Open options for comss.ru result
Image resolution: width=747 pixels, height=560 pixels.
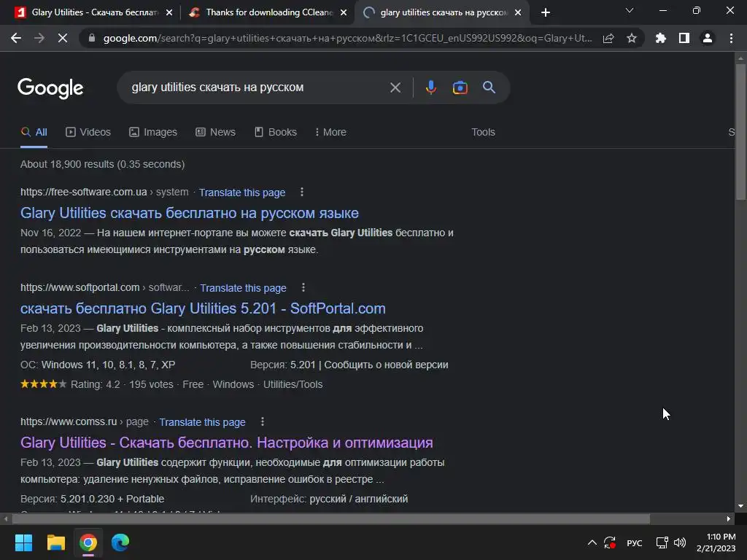[x=262, y=422]
